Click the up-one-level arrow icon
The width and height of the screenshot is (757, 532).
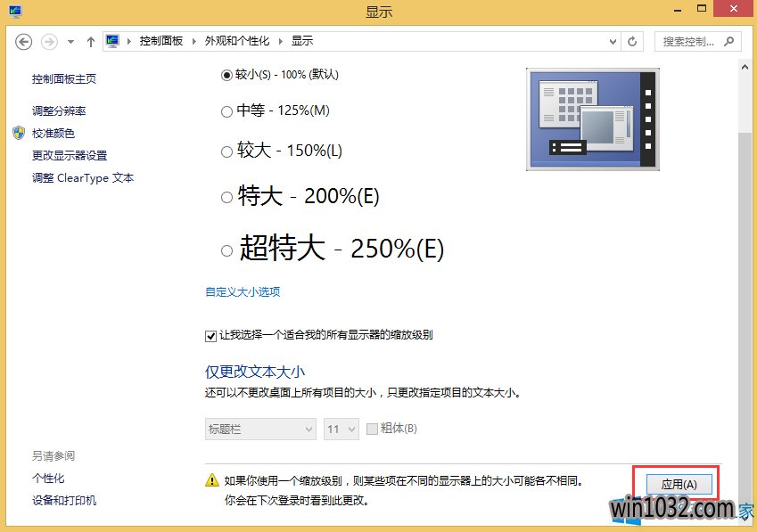click(91, 42)
